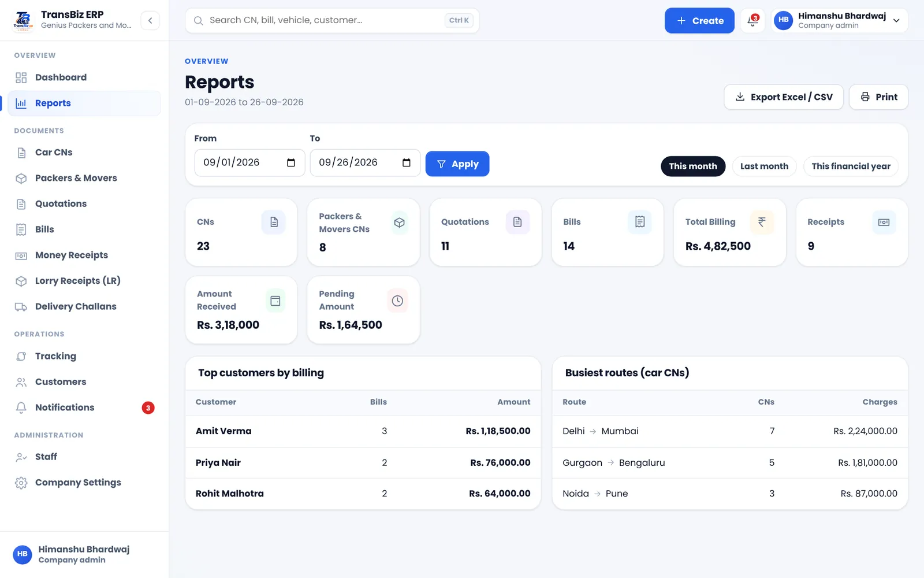This screenshot has width=924, height=578.
Task: Open the notification bell in top bar
Action: pyautogui.click(x=752, y=20)
